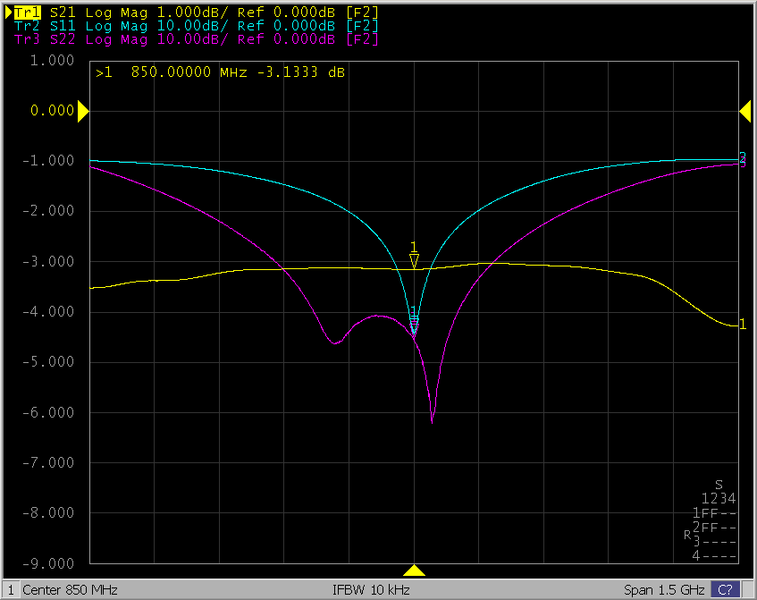Click the C? calibration status indicator
The image size is (757, 600).
coord(726,590)
